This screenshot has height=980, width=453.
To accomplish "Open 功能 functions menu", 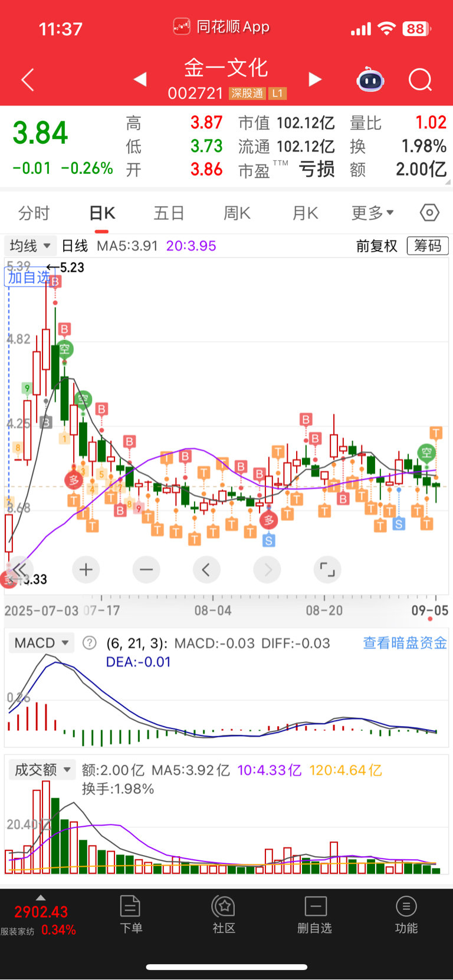I will [x=406, y=914].
